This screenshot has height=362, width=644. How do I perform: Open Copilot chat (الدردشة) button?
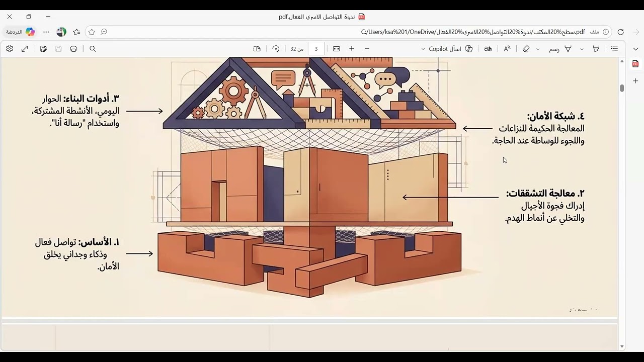pyautogui.click(x=21, y=32)
